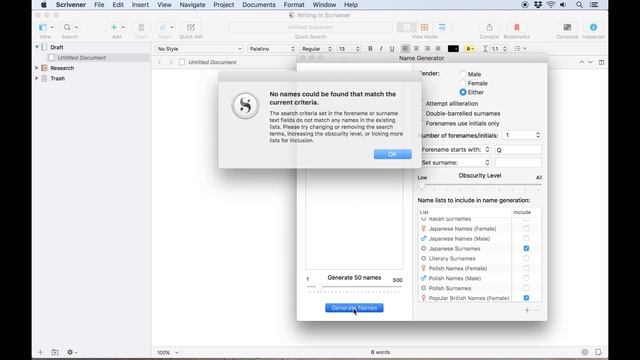Toggle Underline formatting

392,49
